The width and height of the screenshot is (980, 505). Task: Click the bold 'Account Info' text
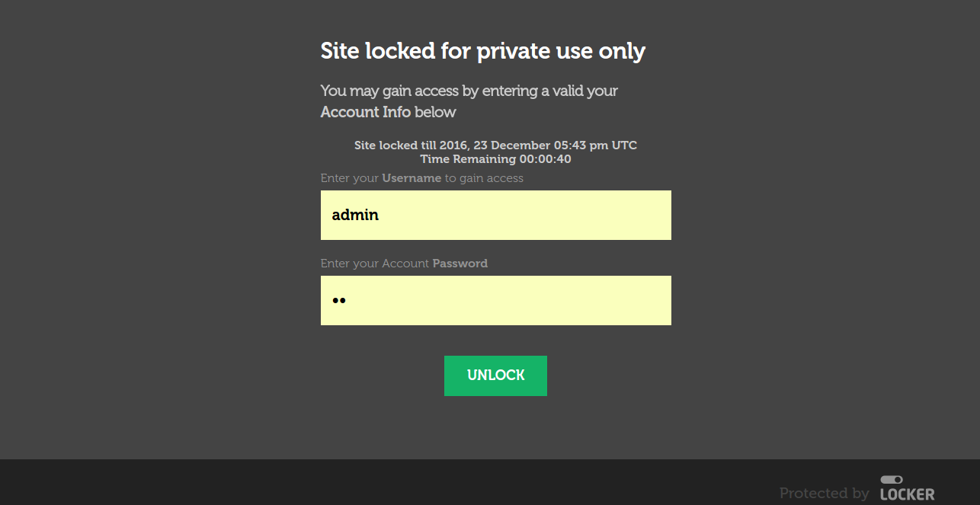coord(366,112)
